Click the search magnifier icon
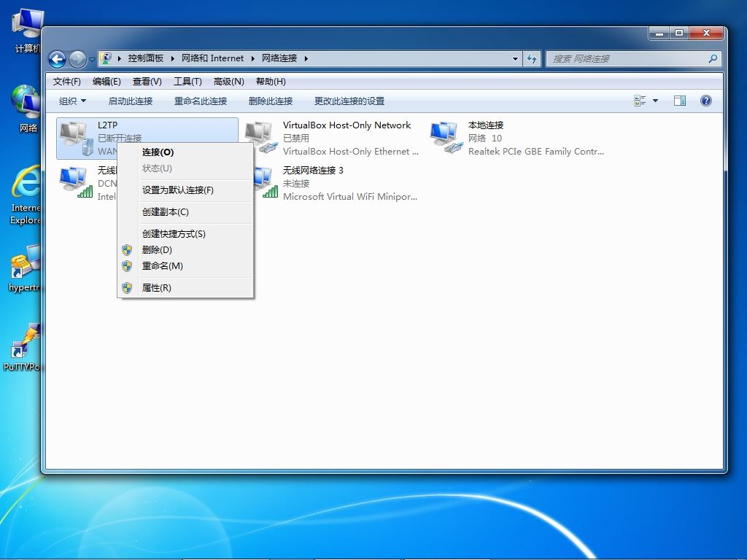The width and height of the screenshot is (747, 560). point(713,58)
